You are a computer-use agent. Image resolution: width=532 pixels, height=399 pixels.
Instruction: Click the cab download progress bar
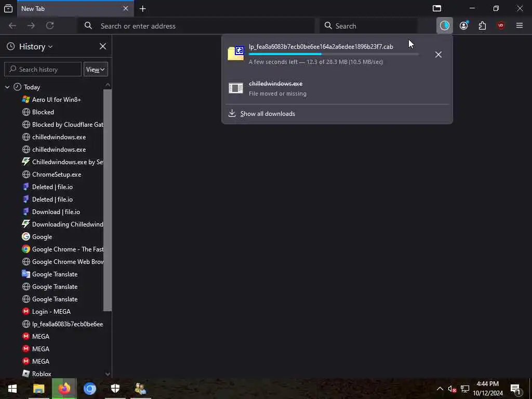[334, 54]
